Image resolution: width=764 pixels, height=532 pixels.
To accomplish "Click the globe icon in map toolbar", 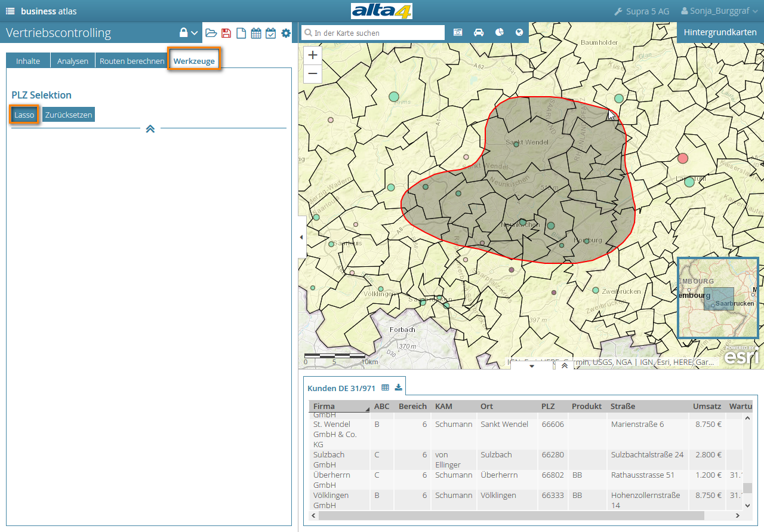I will (x=519, y=32).
